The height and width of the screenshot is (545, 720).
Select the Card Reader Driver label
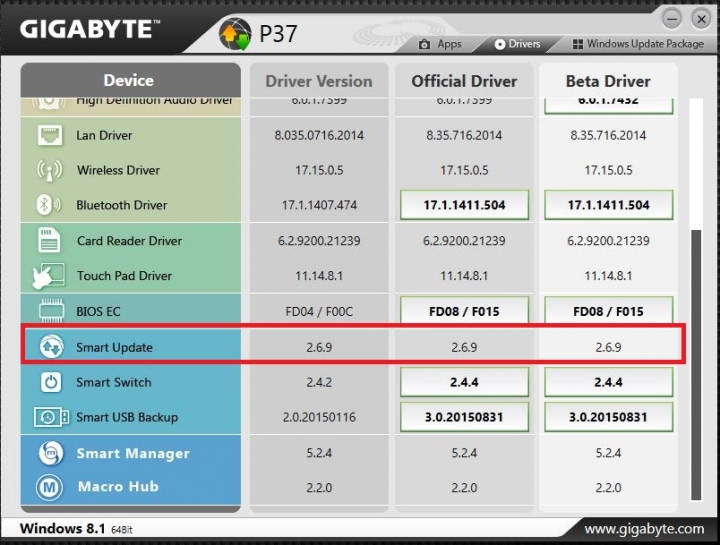tap(129, 241)
